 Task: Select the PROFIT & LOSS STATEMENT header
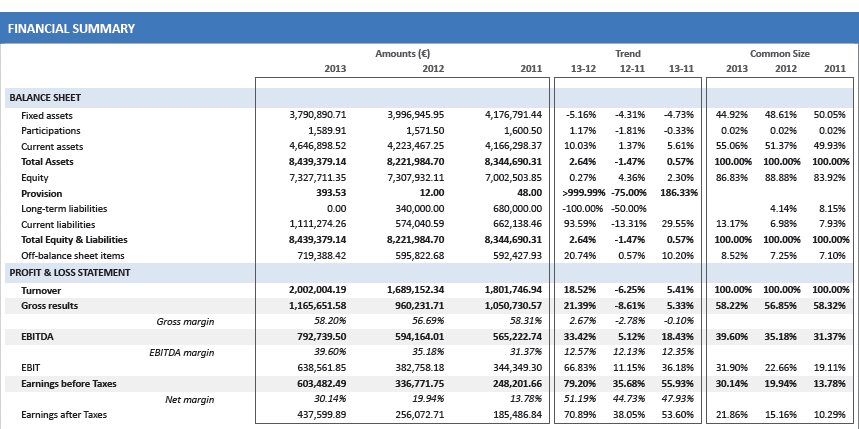tap(72, 272)
